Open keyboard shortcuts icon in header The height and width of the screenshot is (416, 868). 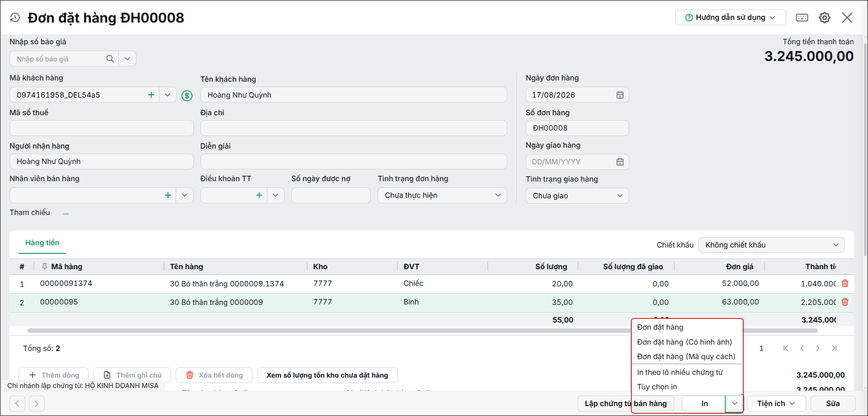(x=802, y=18)
